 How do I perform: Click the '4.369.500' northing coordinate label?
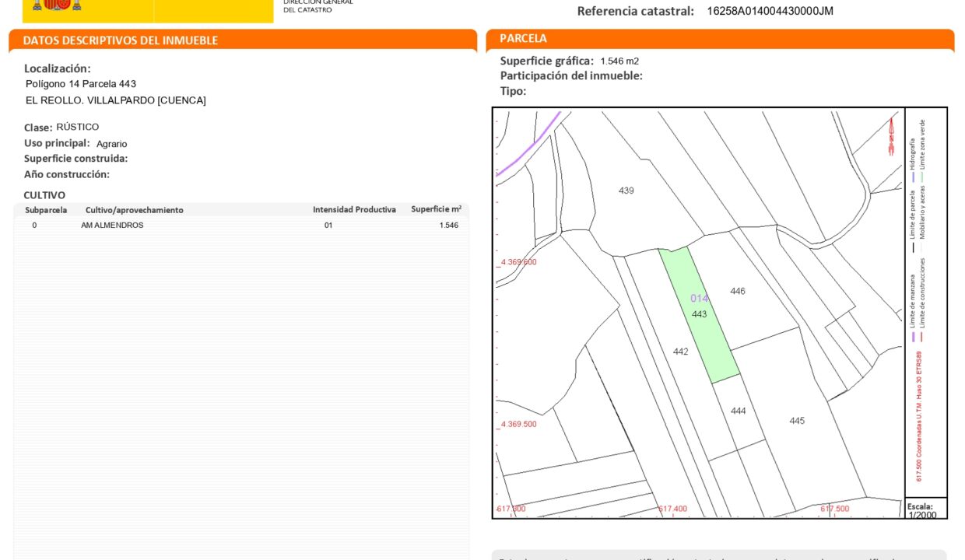(x=519, y=425)
